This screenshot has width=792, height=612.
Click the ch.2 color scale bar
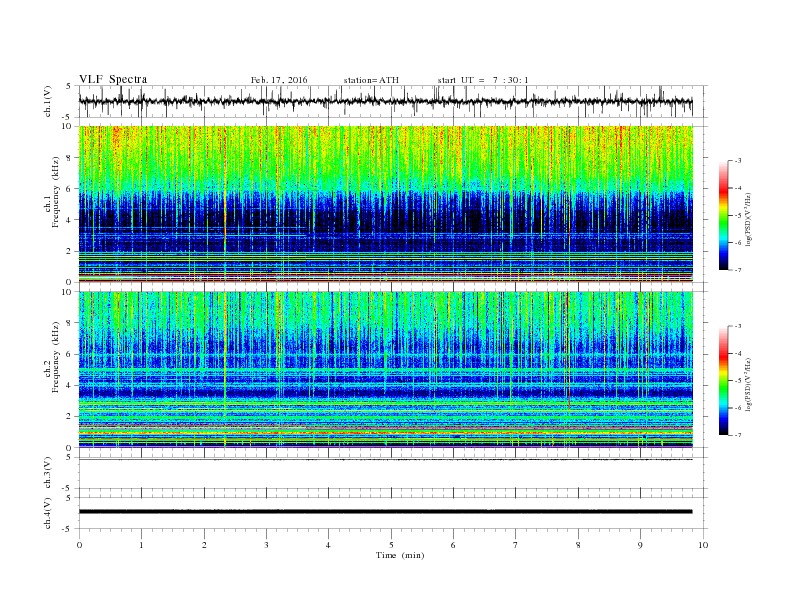click(723, 380)
